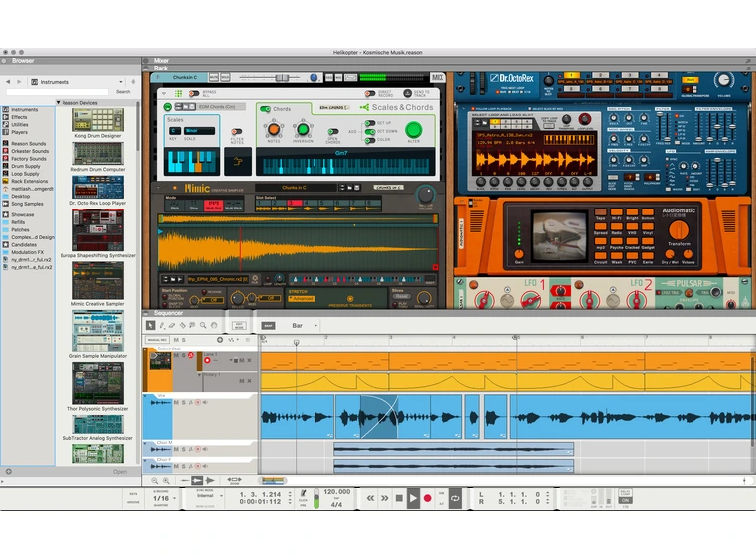
Task: Click the Stop transport button
Action: [399, 498]
